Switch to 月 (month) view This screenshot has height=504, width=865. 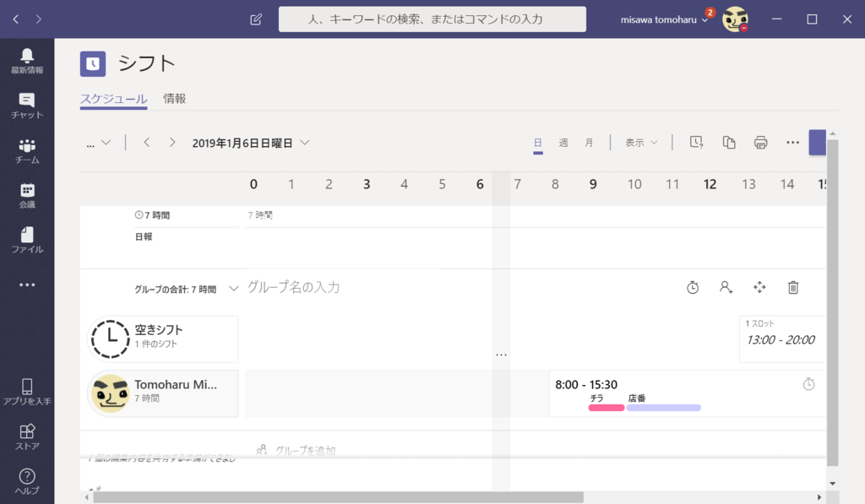[587, 143]
